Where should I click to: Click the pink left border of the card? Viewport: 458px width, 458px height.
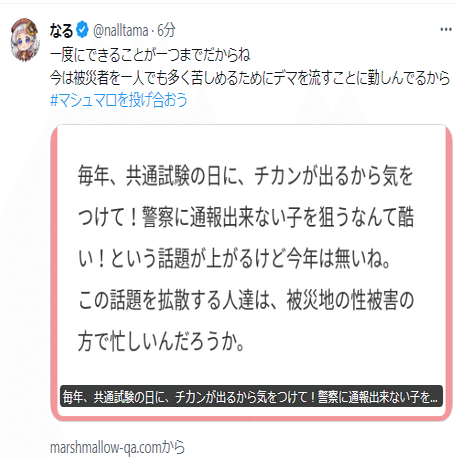[x=55, y=272]
